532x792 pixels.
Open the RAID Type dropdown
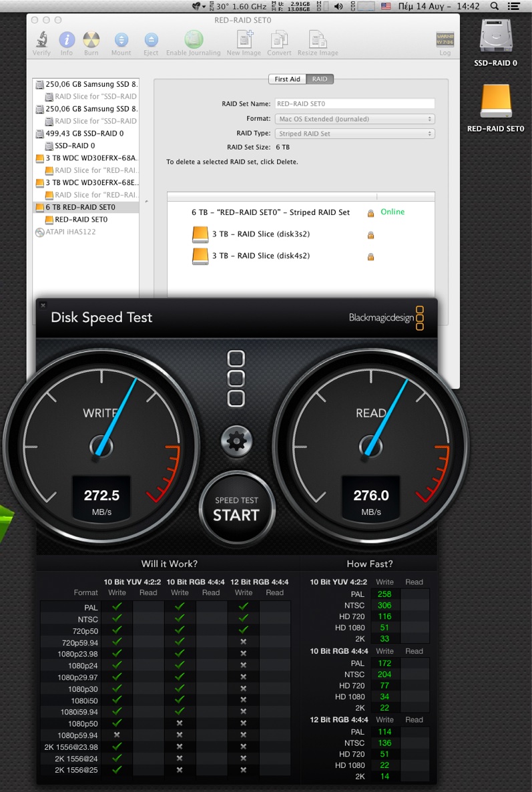[355, 134]
